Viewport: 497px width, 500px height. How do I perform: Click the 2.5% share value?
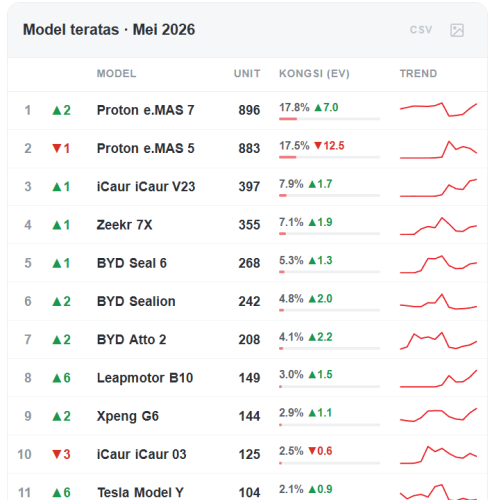[291, 451]
